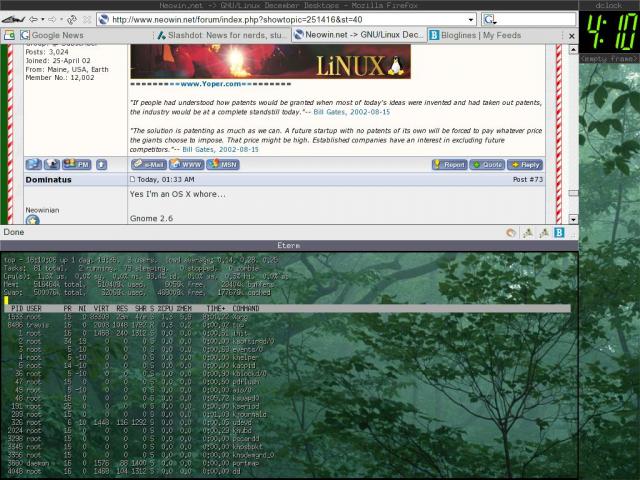Click the post icon before Today, 01:33 AM
640x480 pixels.
click(x=132, y=179)
